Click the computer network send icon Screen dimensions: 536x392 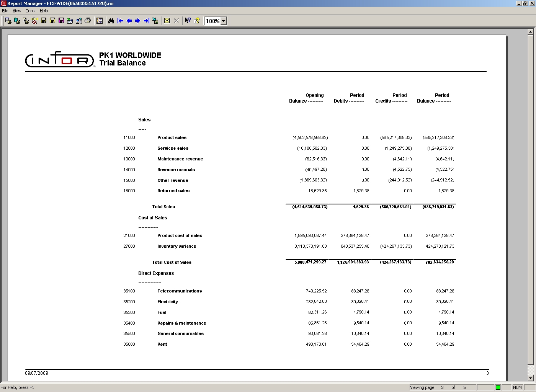pos(79,21)
